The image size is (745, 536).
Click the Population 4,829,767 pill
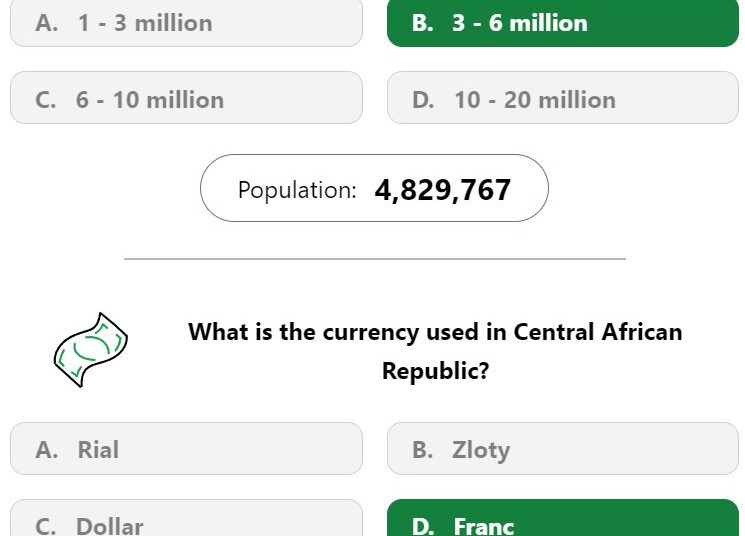pyautogui.click(x=374, y=188)
